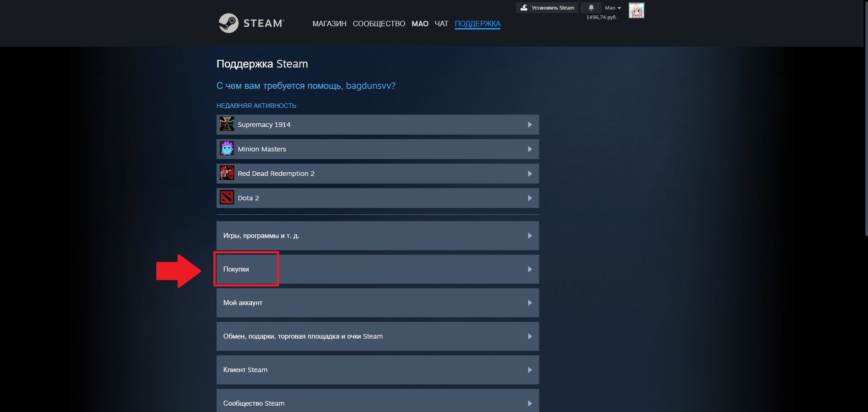The image size is (868, 412).
Task: Select the ПОДДЕРЖКА navigation tab
Action: [x=477, y=24]
